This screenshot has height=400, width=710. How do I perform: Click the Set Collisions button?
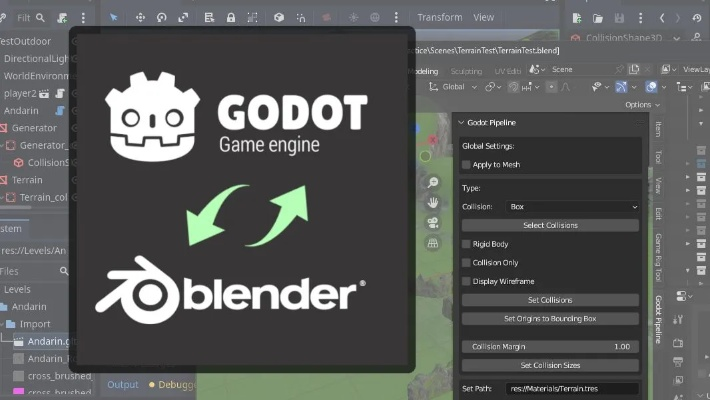tap(550, 300)
